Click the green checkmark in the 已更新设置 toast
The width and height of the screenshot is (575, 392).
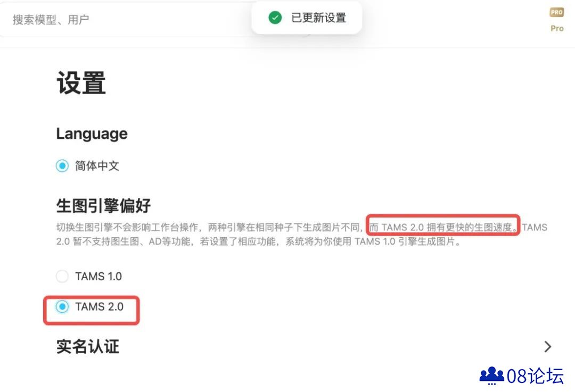(x=275, y=18)
